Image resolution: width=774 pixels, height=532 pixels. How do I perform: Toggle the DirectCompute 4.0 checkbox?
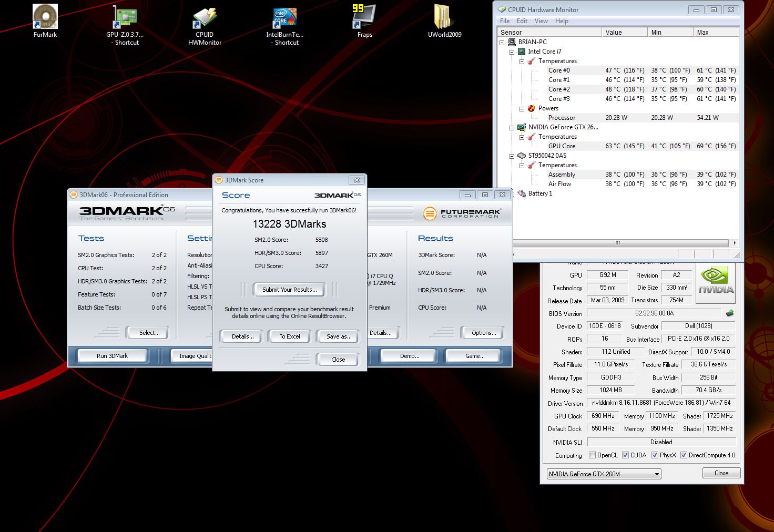click(x=684, y=455)
